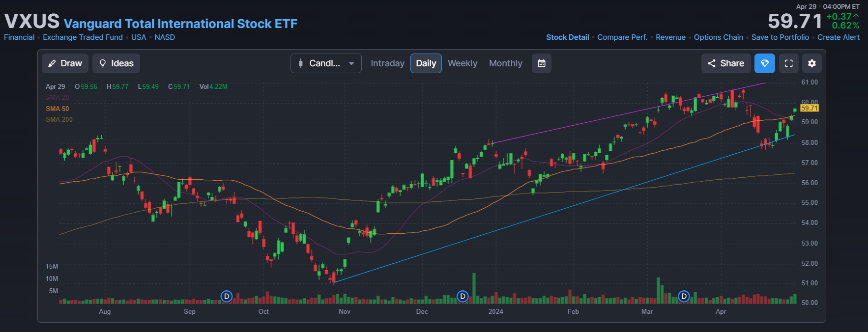Open the Options Chain link
The image size is (868, 332).
point(719,37)
